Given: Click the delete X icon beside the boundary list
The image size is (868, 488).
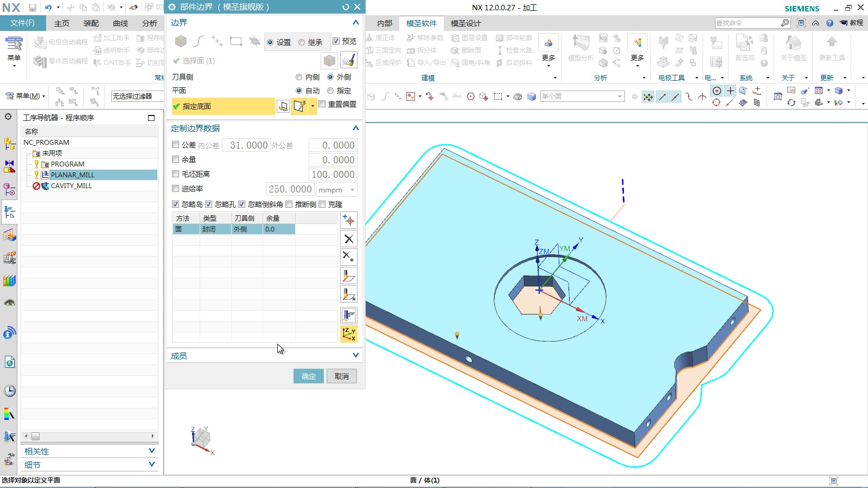Looking at the screenshot, I should [x=349, y=239].
